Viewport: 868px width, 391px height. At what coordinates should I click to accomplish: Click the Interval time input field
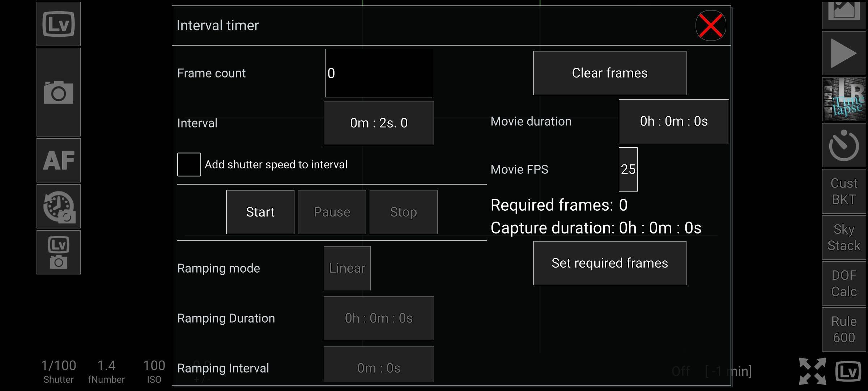pos(378,122)
